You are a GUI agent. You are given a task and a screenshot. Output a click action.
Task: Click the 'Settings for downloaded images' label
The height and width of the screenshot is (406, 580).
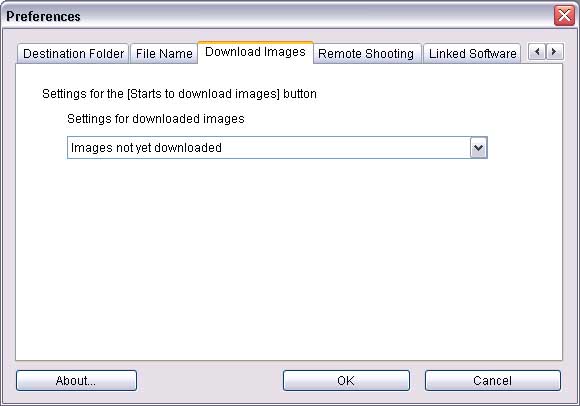(156, 119)
